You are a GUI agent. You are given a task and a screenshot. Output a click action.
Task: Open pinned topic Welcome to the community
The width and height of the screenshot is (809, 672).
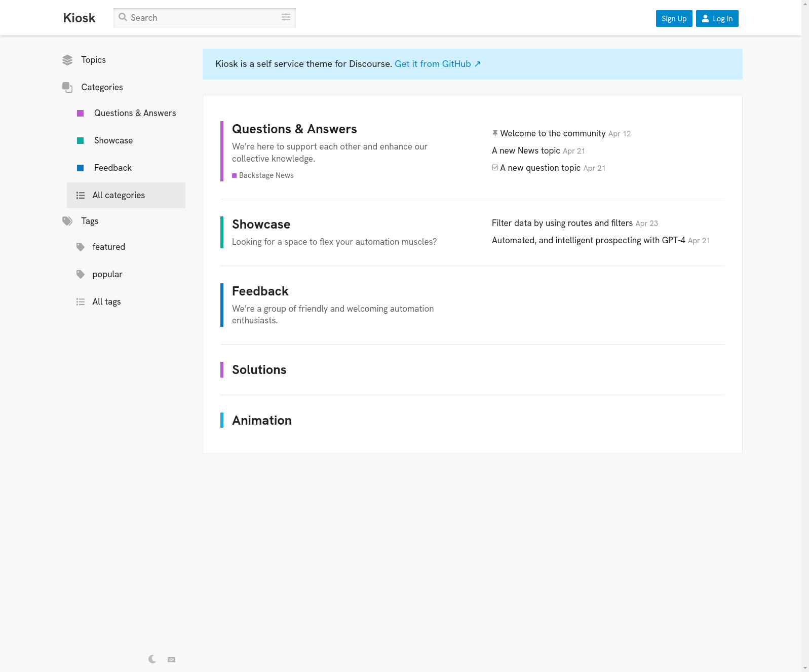tap(552, 133)
